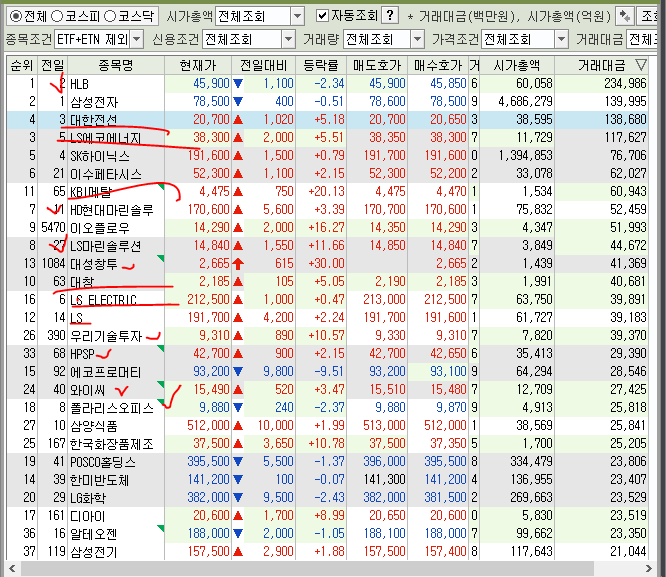Open the 종목조건 ETF+ETN 제외 dropdown
Viewport: 666px width, 577px height.
pos(136,40)
